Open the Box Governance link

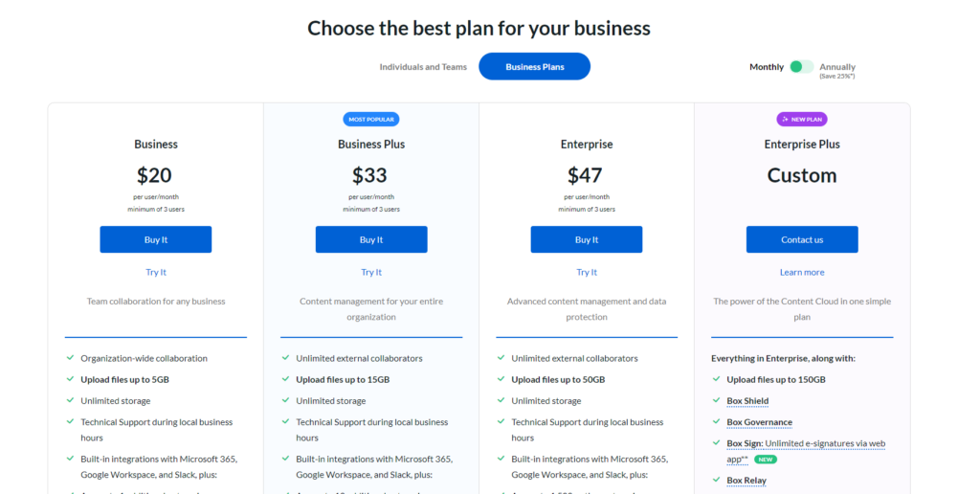pyautogui.click(x=759, y=422)
